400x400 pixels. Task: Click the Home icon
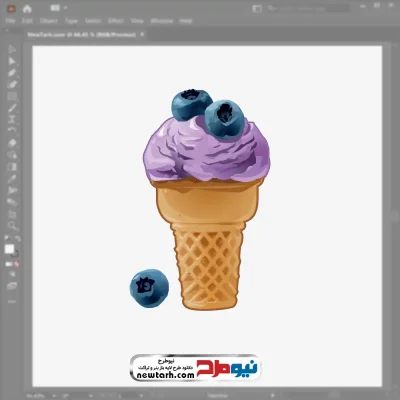pyautogui.click(x=27, y=9)
